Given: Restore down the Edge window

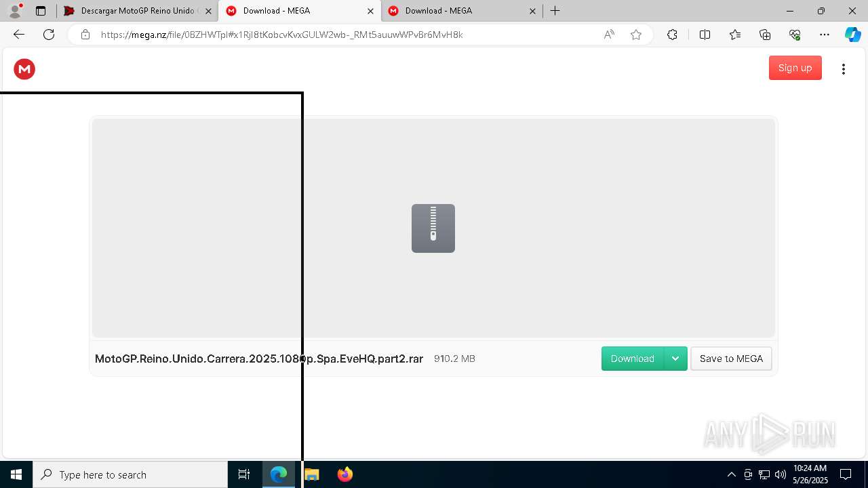Looking at the screenshot, I should pos(821,11).
